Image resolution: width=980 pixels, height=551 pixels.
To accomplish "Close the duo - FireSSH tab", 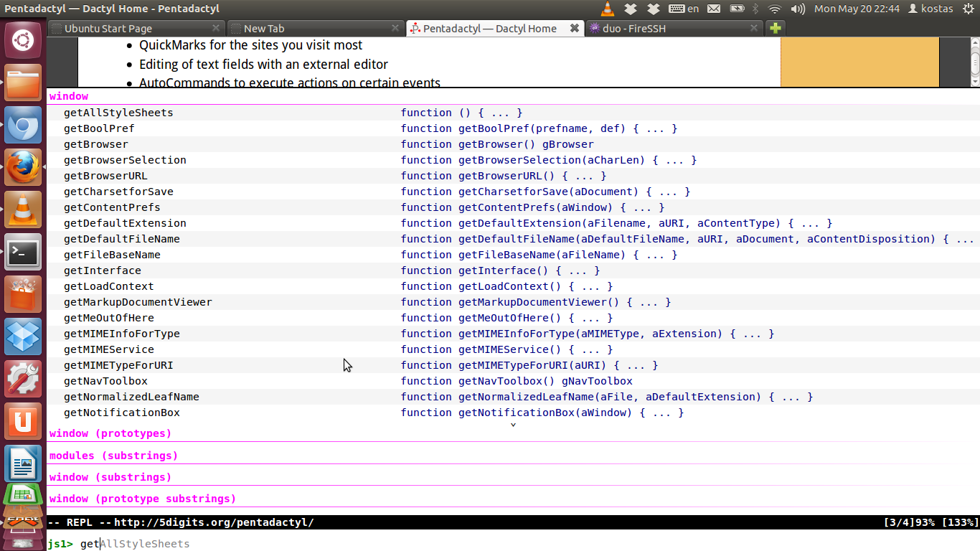I will [x=754, y=28].
